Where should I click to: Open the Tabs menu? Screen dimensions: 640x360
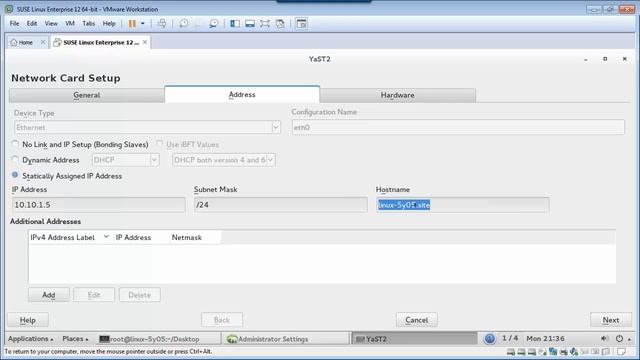(89, 24)
